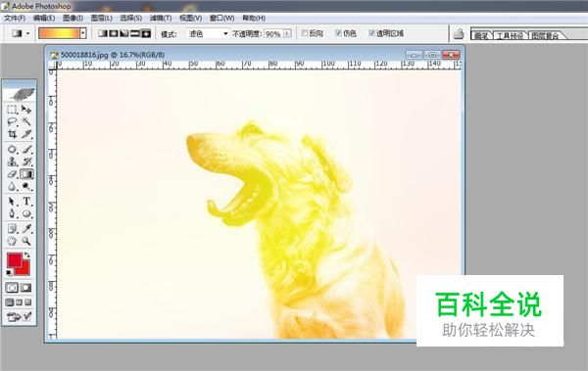588x371 pixels.
Task: Open the 滤镜(T) menu
Action: coord(161,18)
